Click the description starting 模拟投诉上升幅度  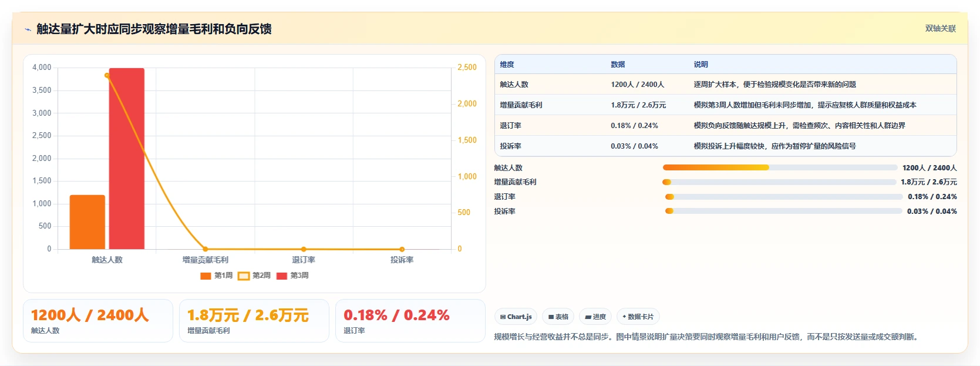click(x=774, y=146)
